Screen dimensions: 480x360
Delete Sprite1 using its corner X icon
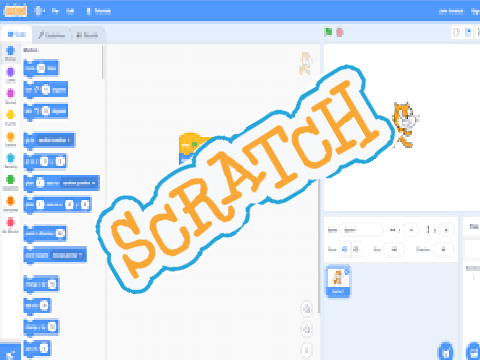[x=346, y=272]
